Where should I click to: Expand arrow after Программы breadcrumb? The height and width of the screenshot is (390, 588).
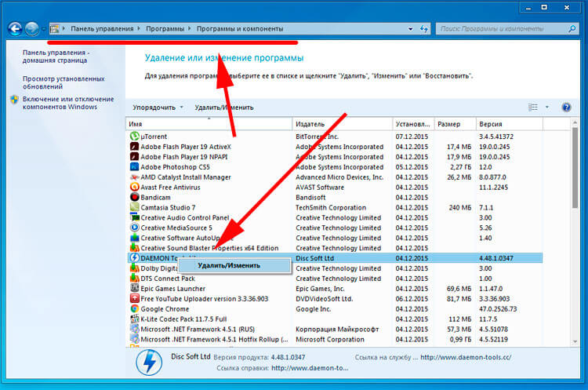click(190, 28)
